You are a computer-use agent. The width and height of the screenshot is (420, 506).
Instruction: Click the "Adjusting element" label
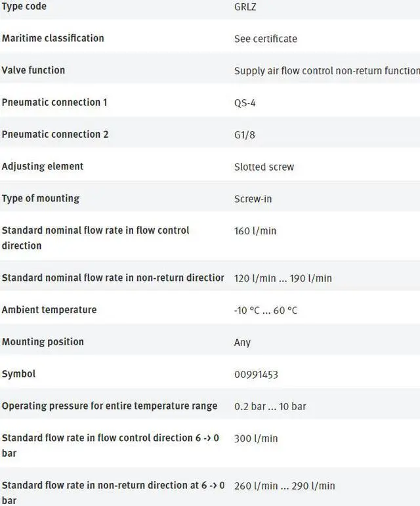click(x=43, y=167)
